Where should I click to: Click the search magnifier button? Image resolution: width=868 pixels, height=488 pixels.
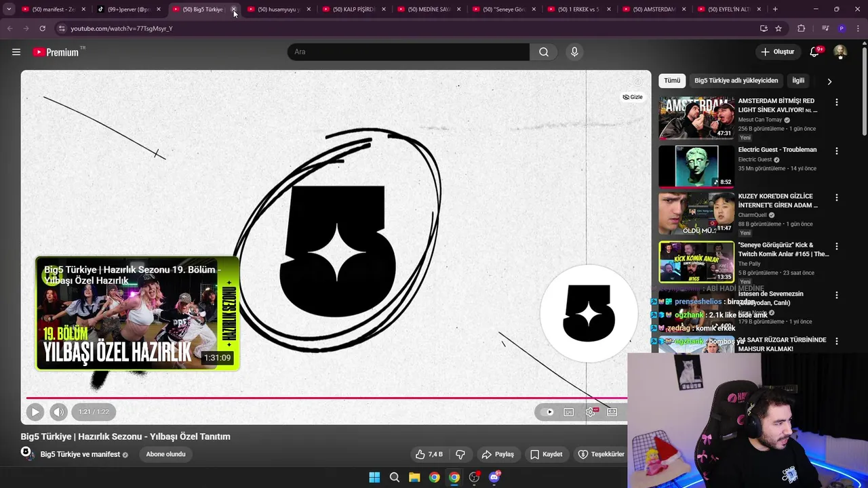point(544,52)
